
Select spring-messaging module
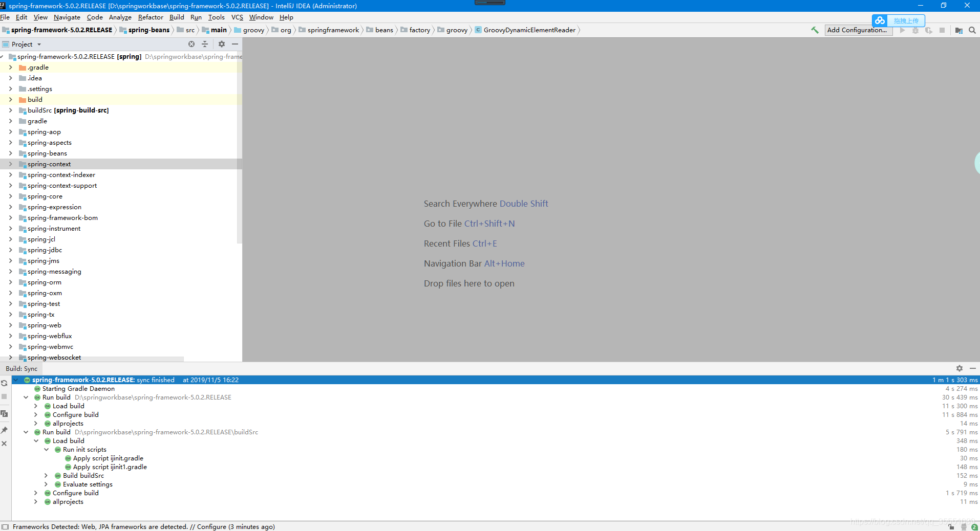pos(54,272)
